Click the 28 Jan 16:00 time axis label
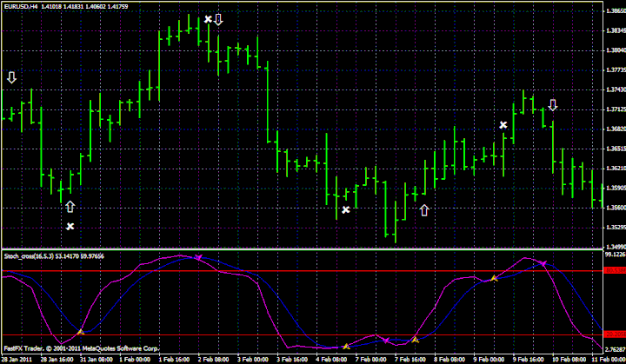Image resolution: width=626 pixels, height=364 pixels. tap(57, 359)
